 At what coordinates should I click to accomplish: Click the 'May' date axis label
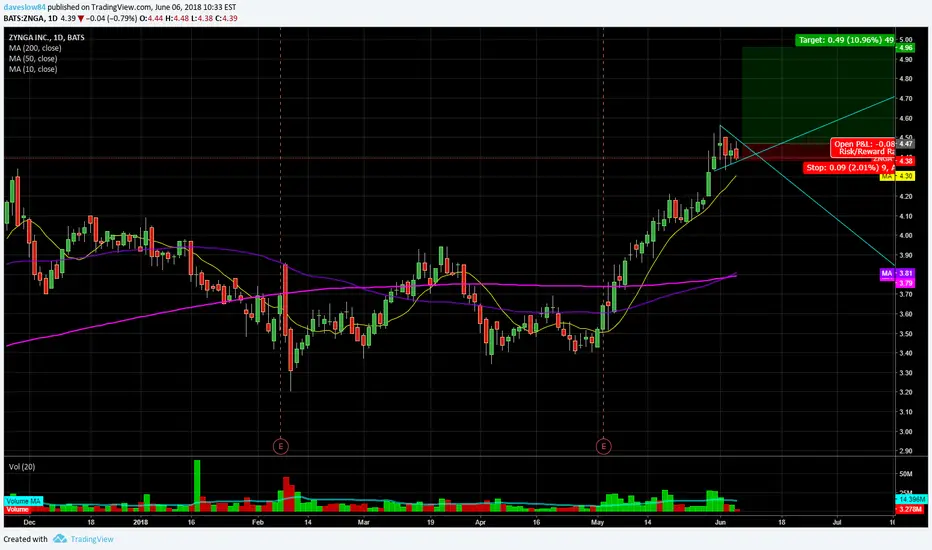[x=597, y=523]
